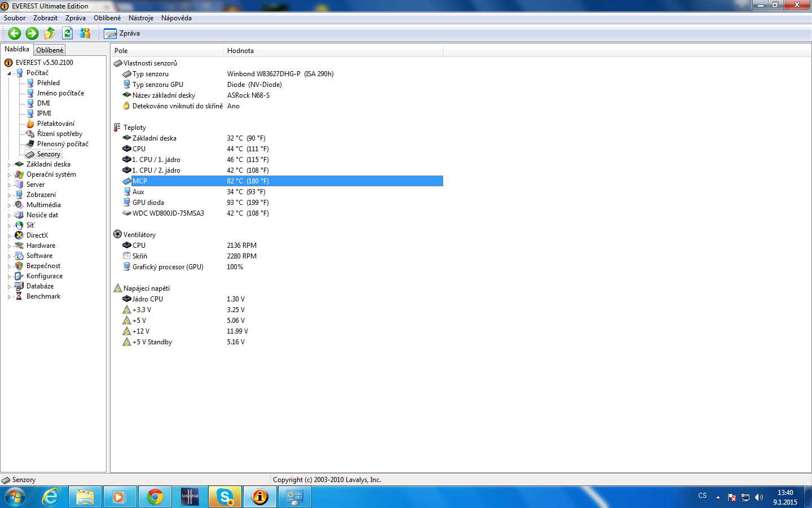812x508 pixels.
Task: Open the Zobrazit menu
Action: 45,18
